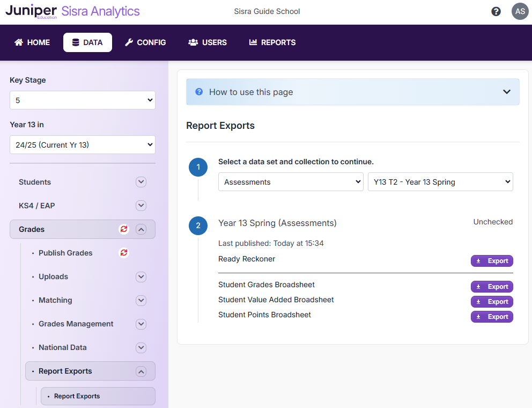Screen dimensions: 532x408
Task: Collapse the Report Exports sidebar section
Action: click(x=141, y=371)
